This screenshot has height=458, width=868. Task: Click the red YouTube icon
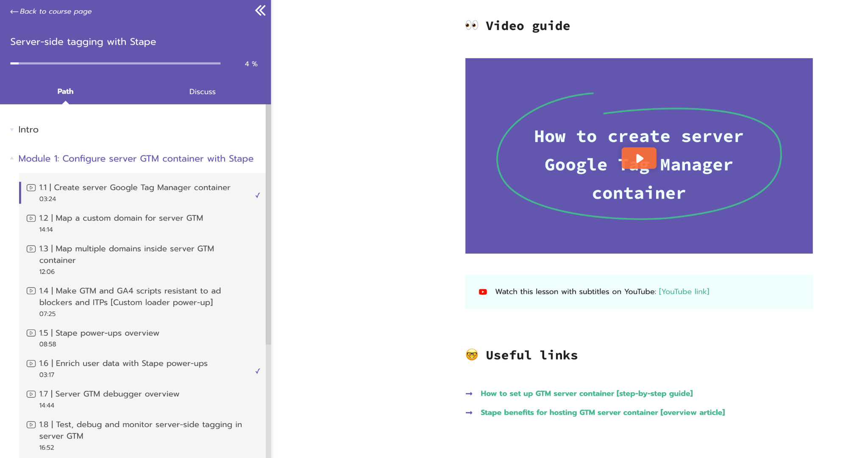pyautogui.click(x=483, y=292)
